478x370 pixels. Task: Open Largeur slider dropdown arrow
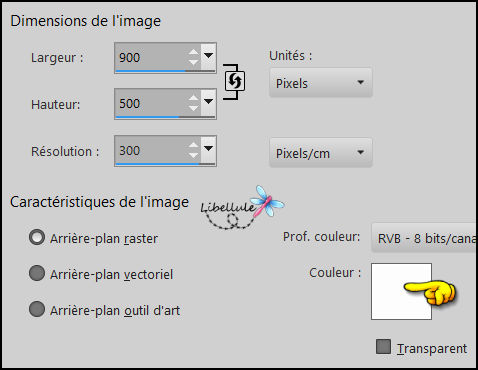[x=208, y=56]
